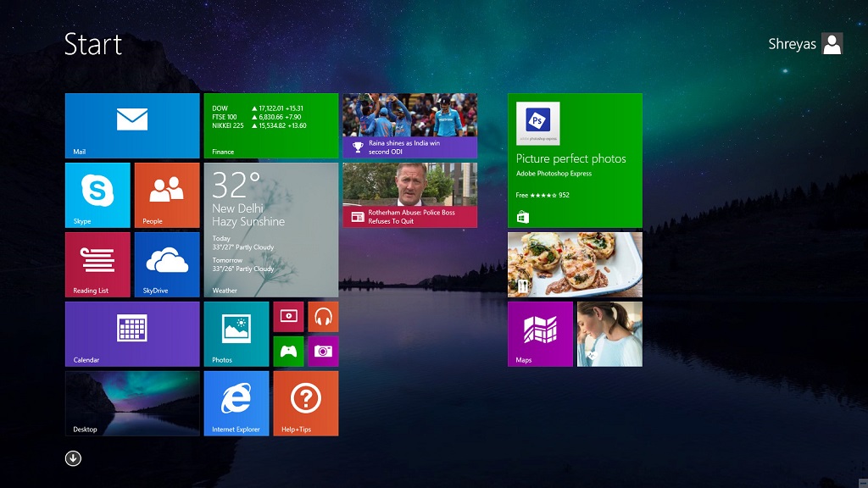Open the Mail app tile

131,125
